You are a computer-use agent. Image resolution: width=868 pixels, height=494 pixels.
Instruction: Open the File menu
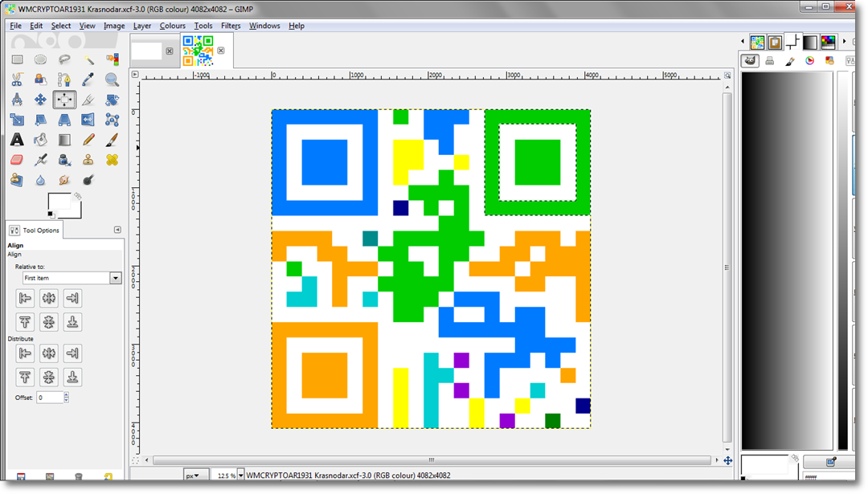[15, 26]
